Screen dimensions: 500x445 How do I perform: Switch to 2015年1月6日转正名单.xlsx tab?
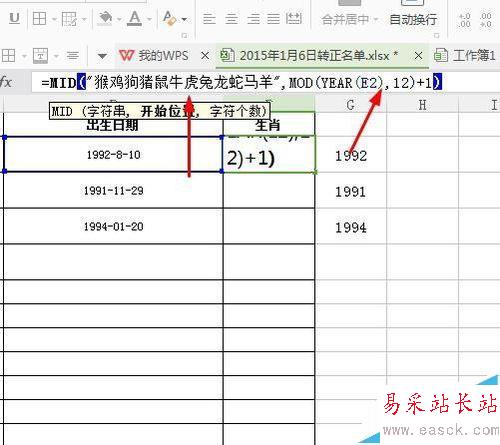310,55
